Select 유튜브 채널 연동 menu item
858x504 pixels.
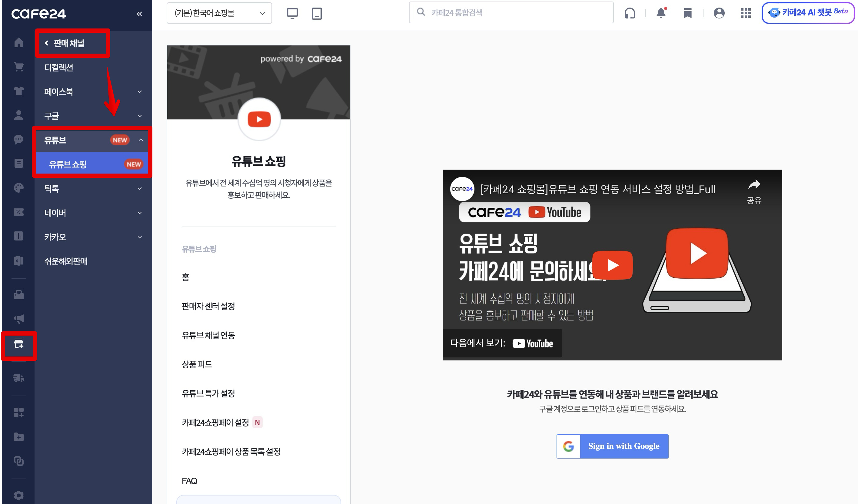click(x=208, y=335)
